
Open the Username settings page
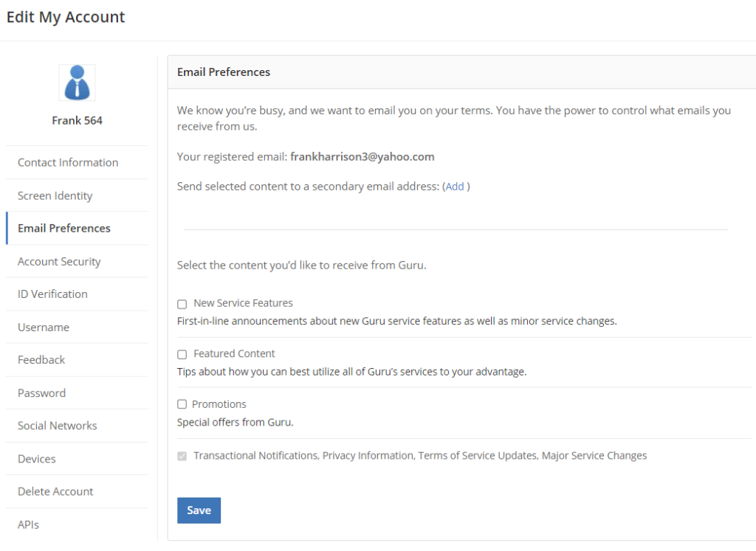44,328
